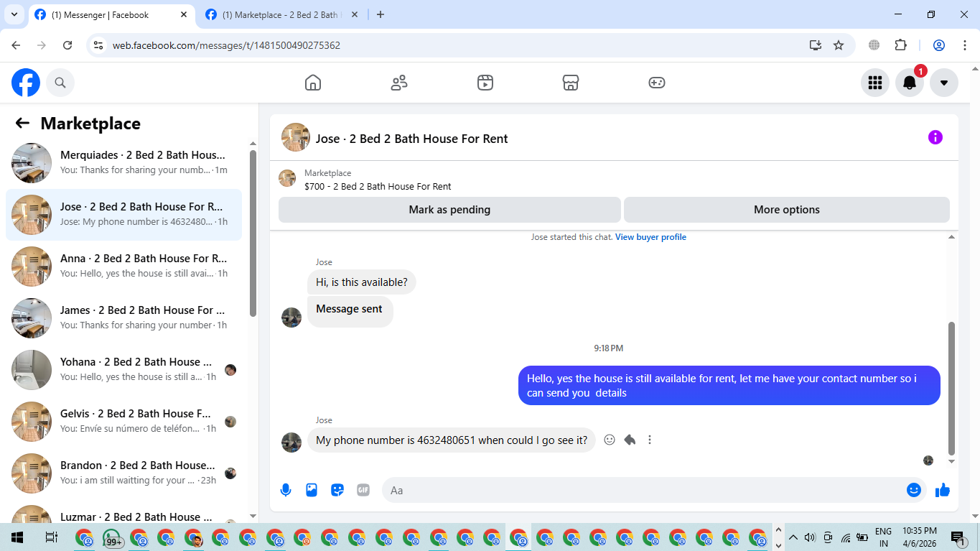
Task: Open the Reels video icon
Action: coord(485,83)
